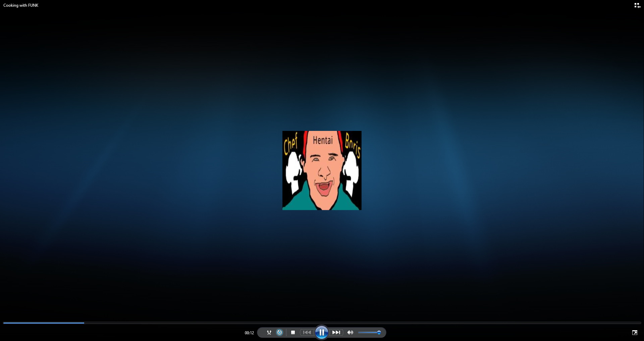Set volume to half on the slider
This screenshot has height=341, width=644.
(369, 332)
